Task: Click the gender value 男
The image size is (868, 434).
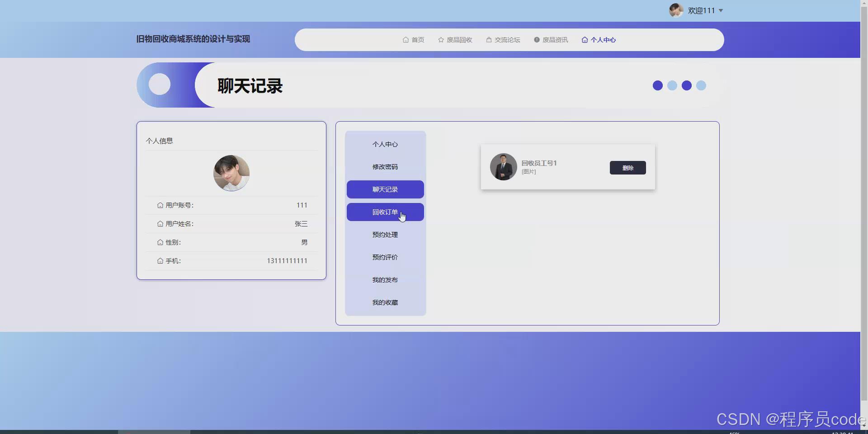Action: pos(304,242)
